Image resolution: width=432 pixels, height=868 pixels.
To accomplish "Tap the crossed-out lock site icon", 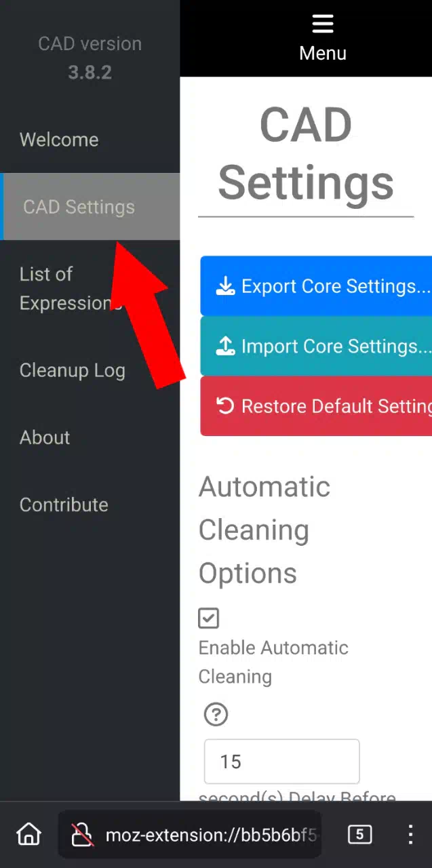I will [x=83, y=835].
